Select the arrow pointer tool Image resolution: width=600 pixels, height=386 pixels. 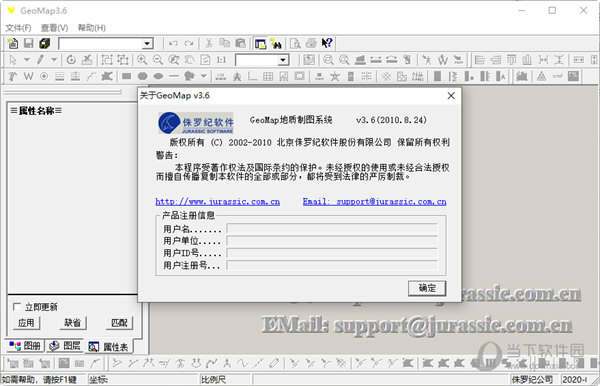(x=13, y=60)
